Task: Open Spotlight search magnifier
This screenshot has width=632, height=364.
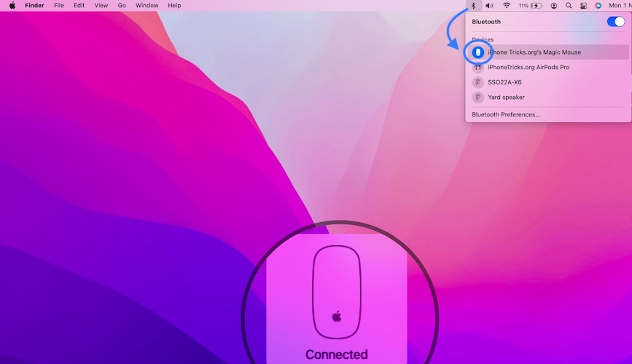Action: (569, 6)
